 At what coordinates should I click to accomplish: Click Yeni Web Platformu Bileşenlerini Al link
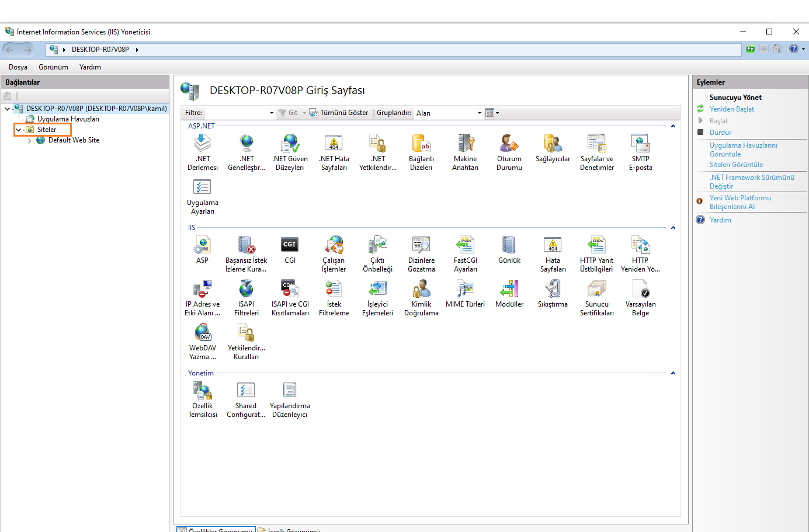tap(740, 202)
